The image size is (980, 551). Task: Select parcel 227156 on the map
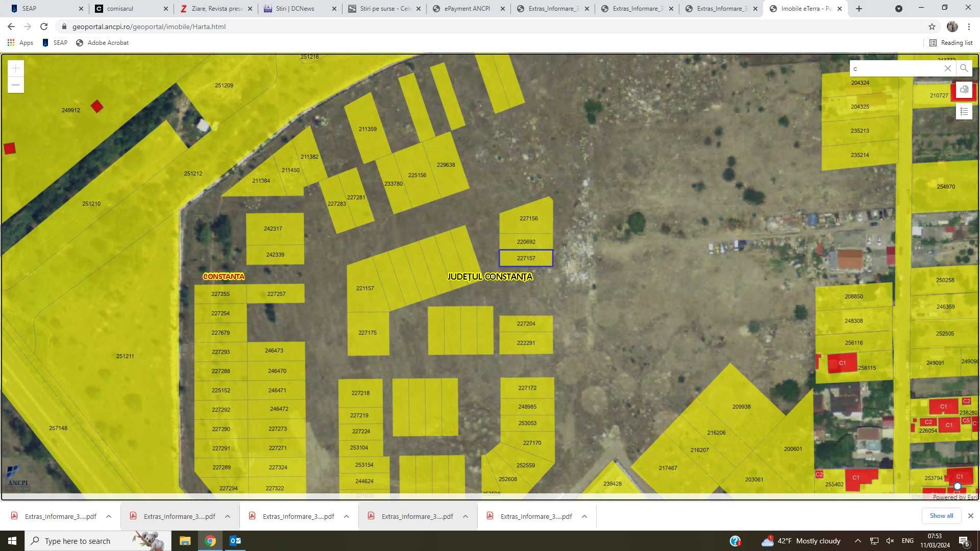(x=528, y=218)
